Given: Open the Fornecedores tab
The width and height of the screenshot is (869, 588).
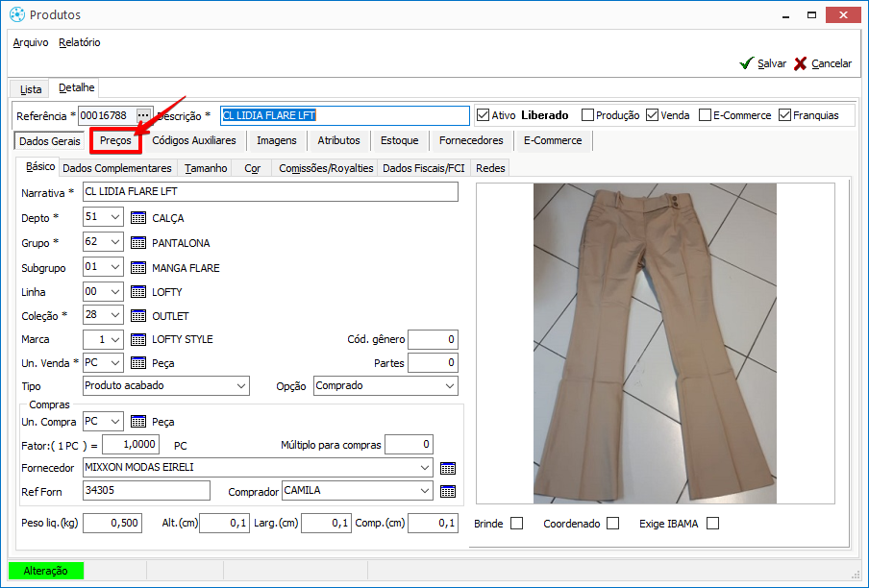Looking at the screenshot, I should pyautogui.click(x=471, y=140).
